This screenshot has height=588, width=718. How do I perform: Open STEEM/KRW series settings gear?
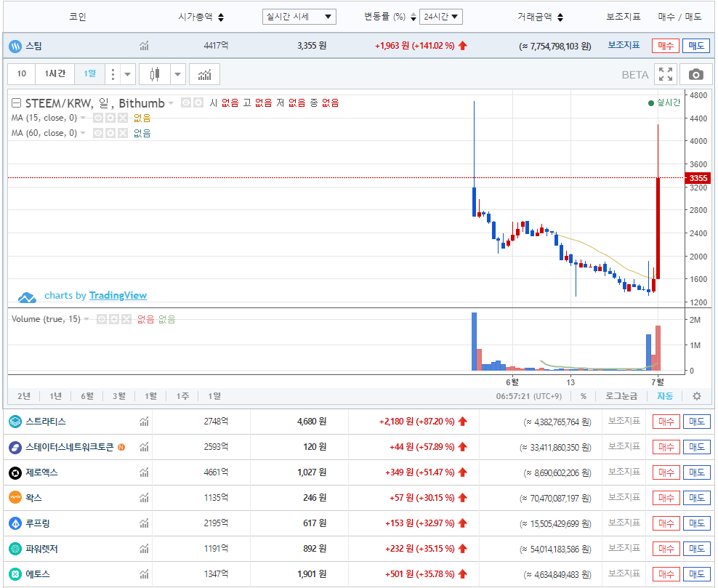tap(198, 102)
